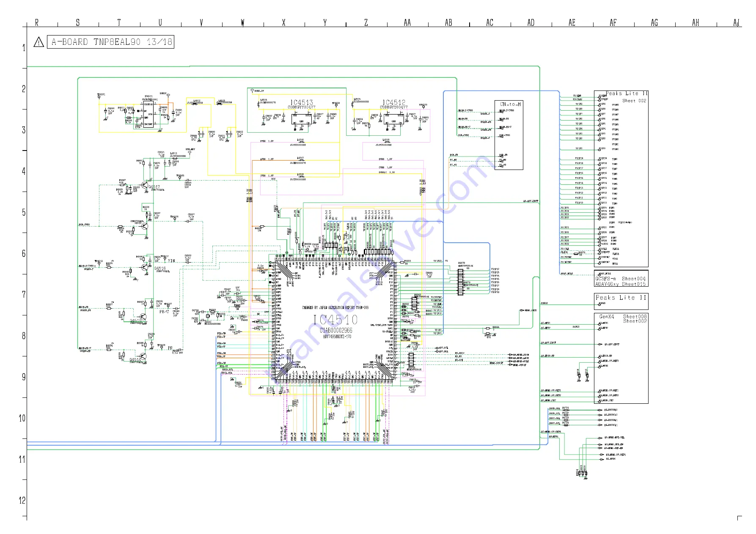Screen dimensions: 756x534
Task: Click the warning triangle symbol beside board title
Action: 39,42
